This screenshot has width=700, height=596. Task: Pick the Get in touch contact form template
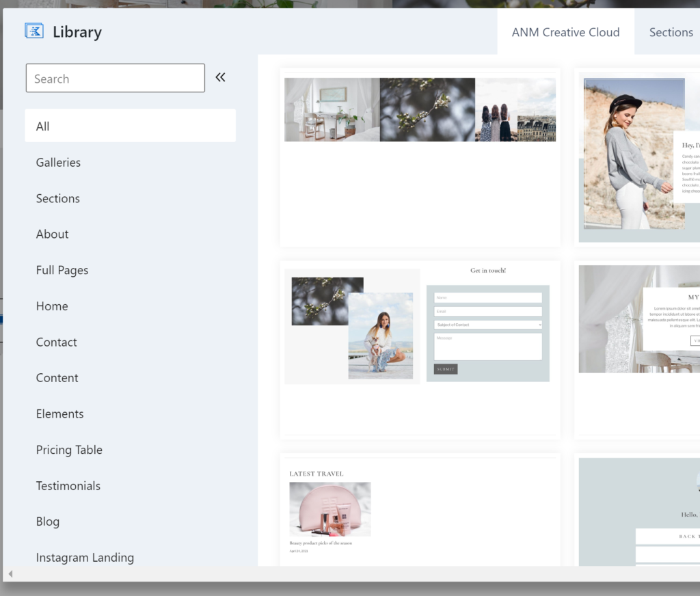coord(420,349)
